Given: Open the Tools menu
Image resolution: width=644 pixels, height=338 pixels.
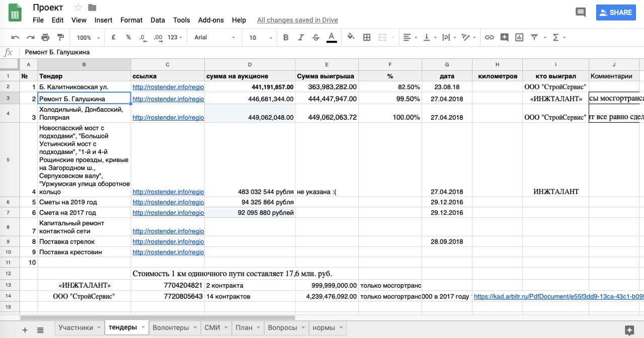Looking at the screenshot, I should 182,20.
